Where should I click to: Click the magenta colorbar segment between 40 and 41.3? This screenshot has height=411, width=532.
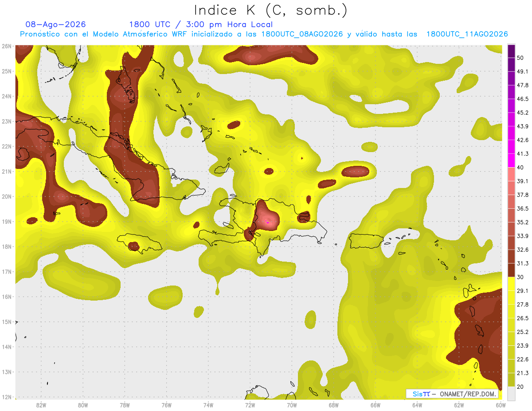(x=511, y=160)
